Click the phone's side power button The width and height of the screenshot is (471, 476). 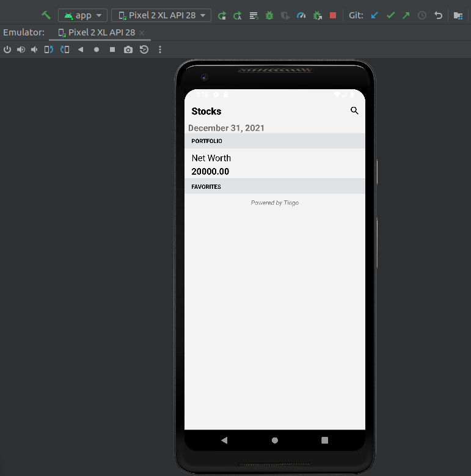tap(377, 172)
